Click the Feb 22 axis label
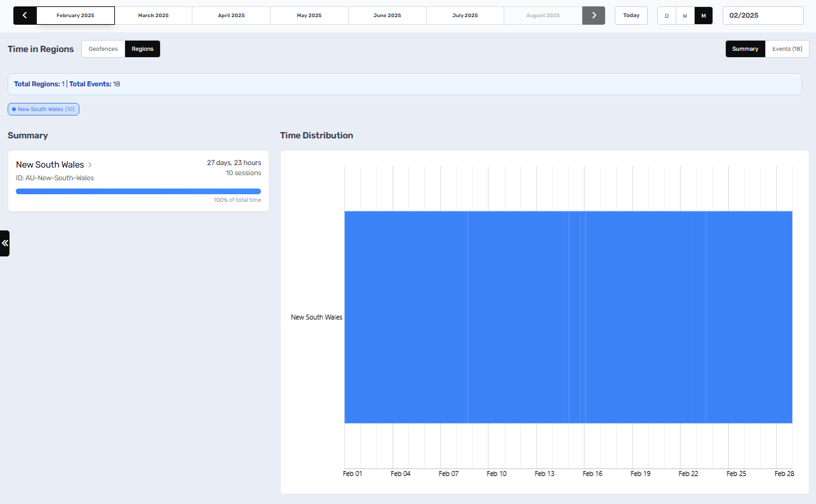 coord(688,474)
